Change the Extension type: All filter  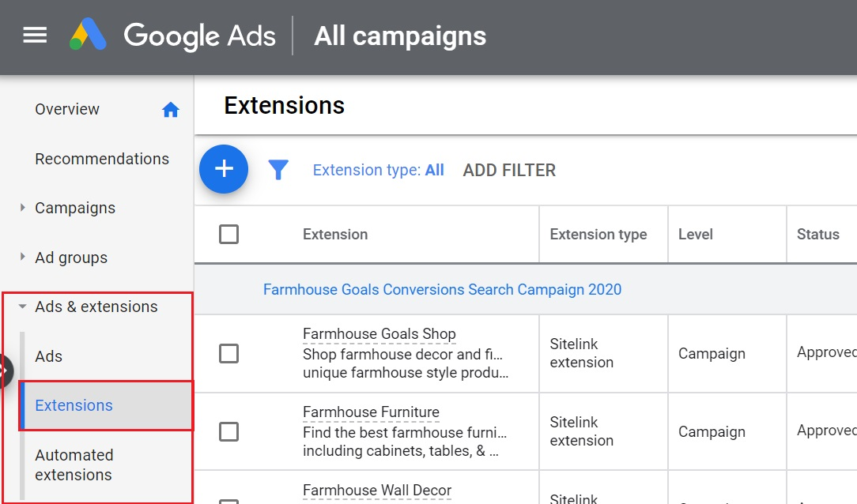378,170
